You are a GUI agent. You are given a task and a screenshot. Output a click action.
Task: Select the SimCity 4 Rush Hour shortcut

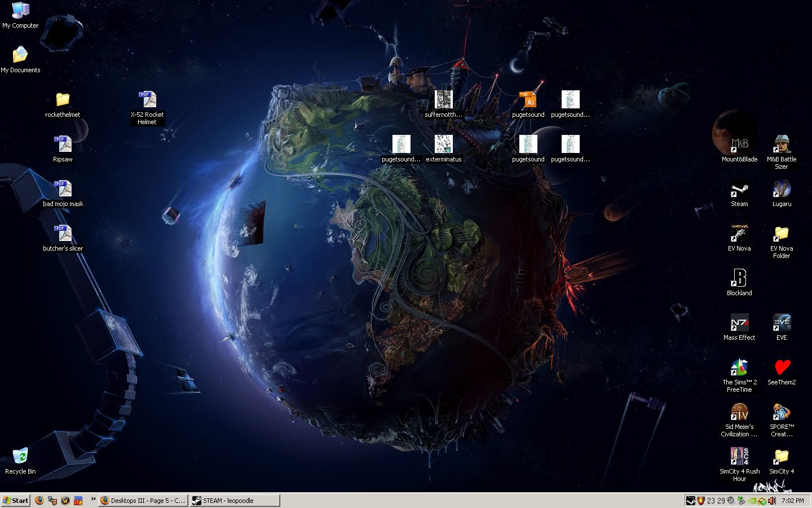pyautogui.click(x=739, y=465)
